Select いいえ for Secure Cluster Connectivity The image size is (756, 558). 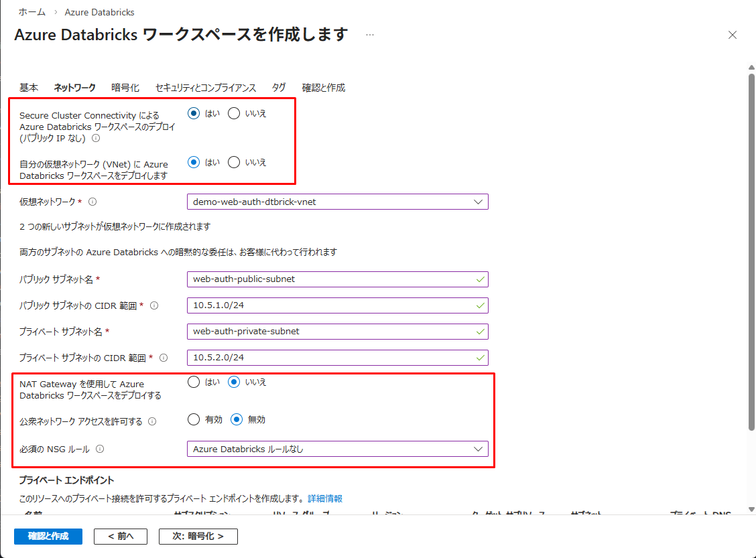(x=234, y=113)
